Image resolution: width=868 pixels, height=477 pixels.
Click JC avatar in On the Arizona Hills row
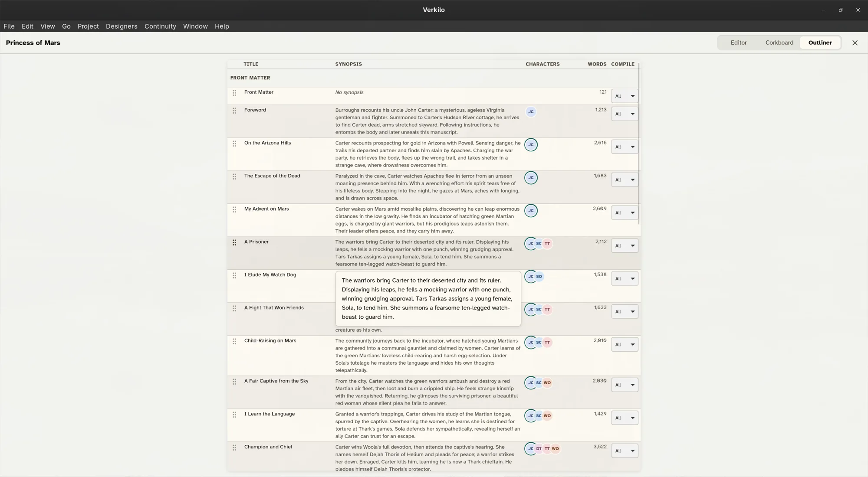pyautogui.click(x=531, y=145)
